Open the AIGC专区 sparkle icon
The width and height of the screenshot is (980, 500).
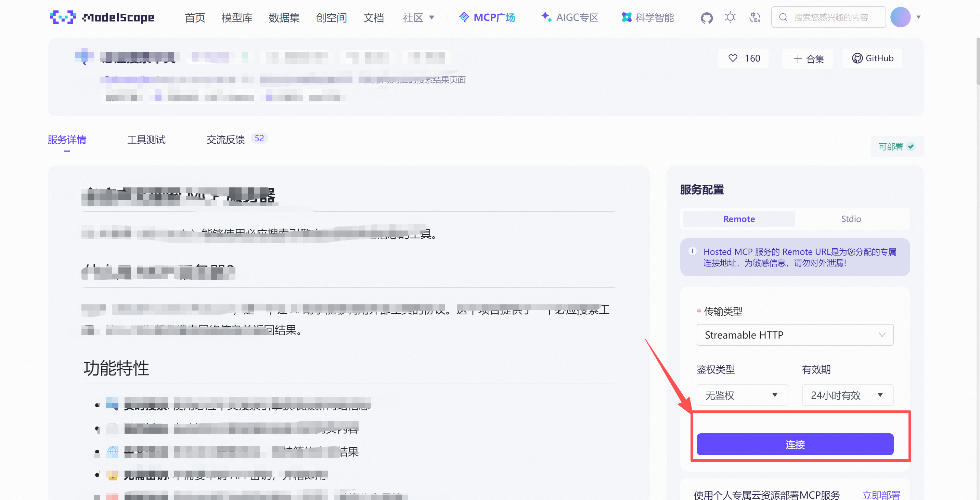pyautogui.click(x=547, y=17)
